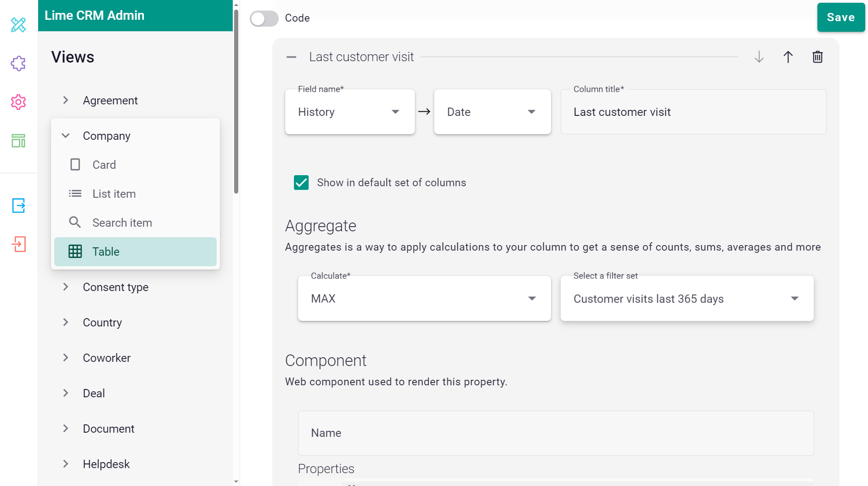Viewport: 868px width, 486px height.
Task: Expand the Agreement tree node
Action: click(66, 100)
